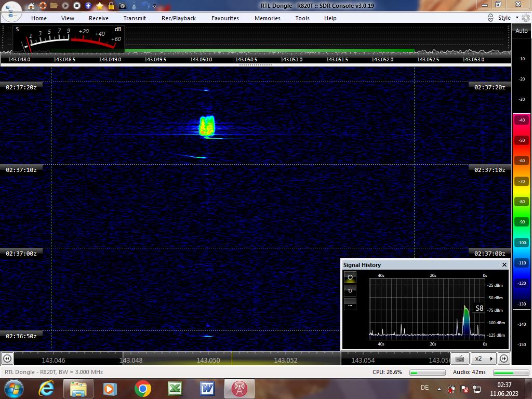Click the Audio latency progress bar
Screen dimensions: 532x399
[x=511, y=373]
